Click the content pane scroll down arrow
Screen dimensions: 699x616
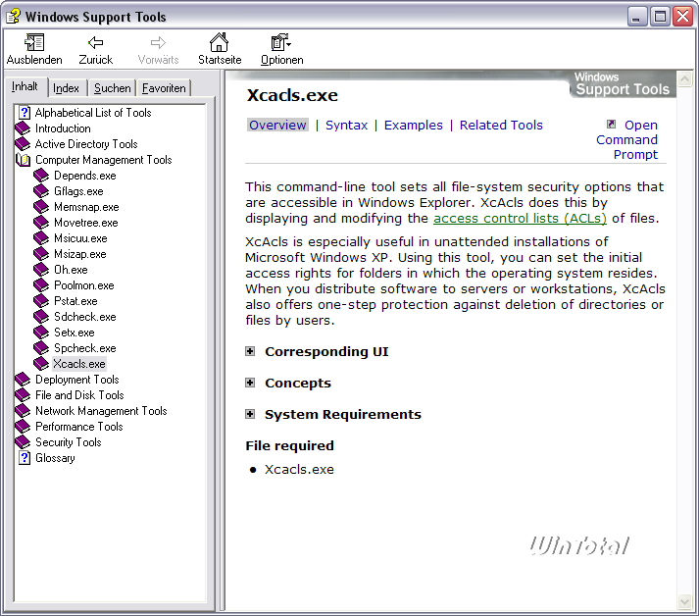(x=684, y=601)
